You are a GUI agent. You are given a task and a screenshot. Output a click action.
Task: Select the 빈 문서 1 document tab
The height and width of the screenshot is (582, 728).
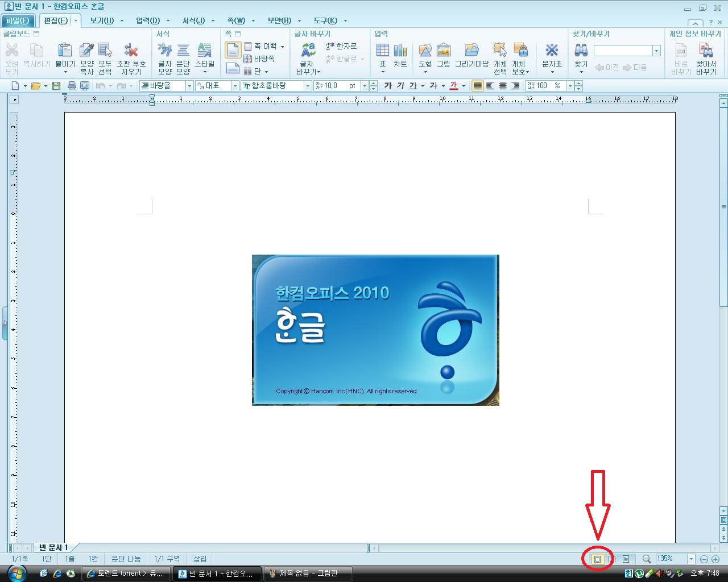(x=53, y=547)
